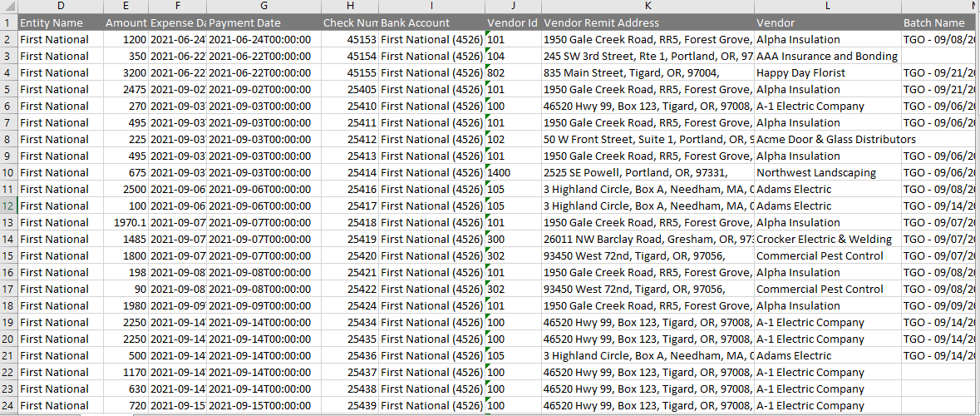
Task: Click the Vendor header cell
Action: tap(828, 22)
